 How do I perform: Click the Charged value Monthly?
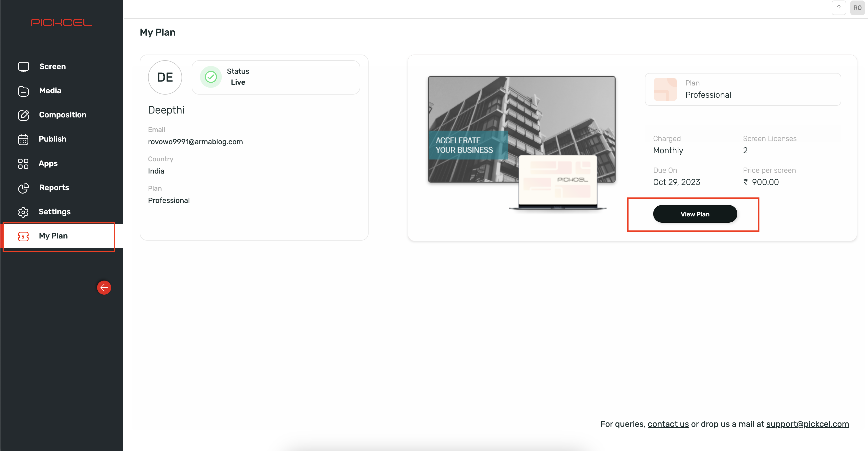point(668,151)
